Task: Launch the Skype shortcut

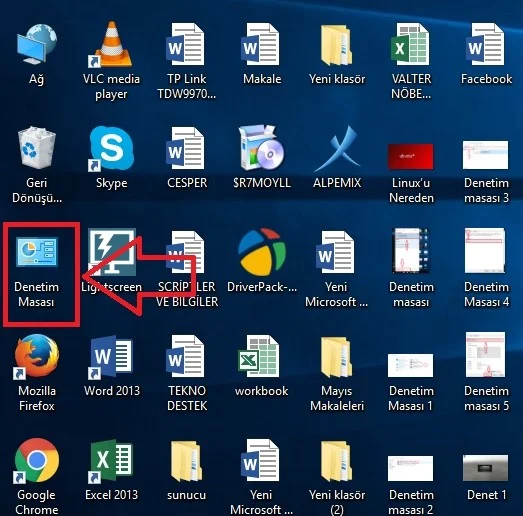Action: coord(111,149)
